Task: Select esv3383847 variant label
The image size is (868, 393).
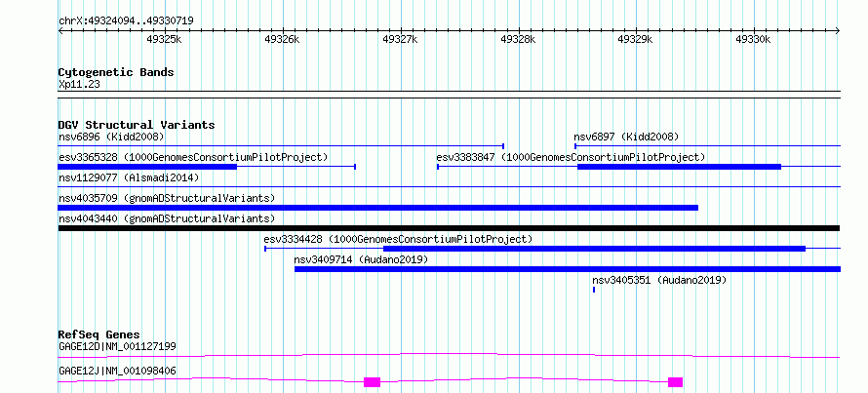Action: (571, 157)
